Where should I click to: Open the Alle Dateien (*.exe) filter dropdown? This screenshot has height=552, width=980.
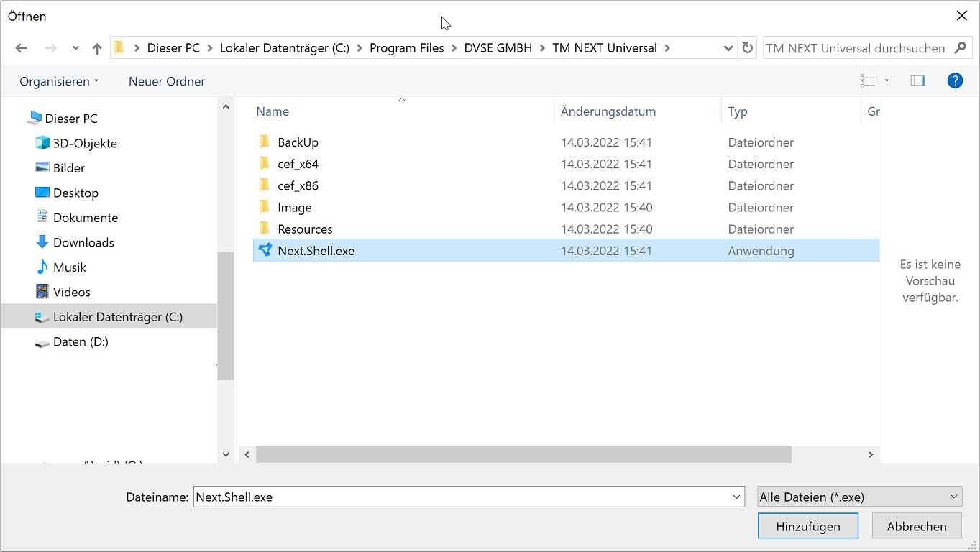click(860, 497)
